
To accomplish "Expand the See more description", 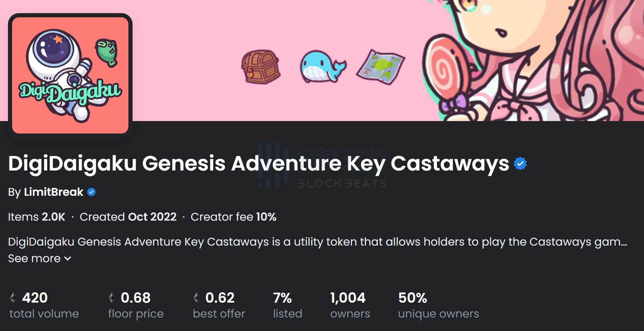I will [35, 258].
